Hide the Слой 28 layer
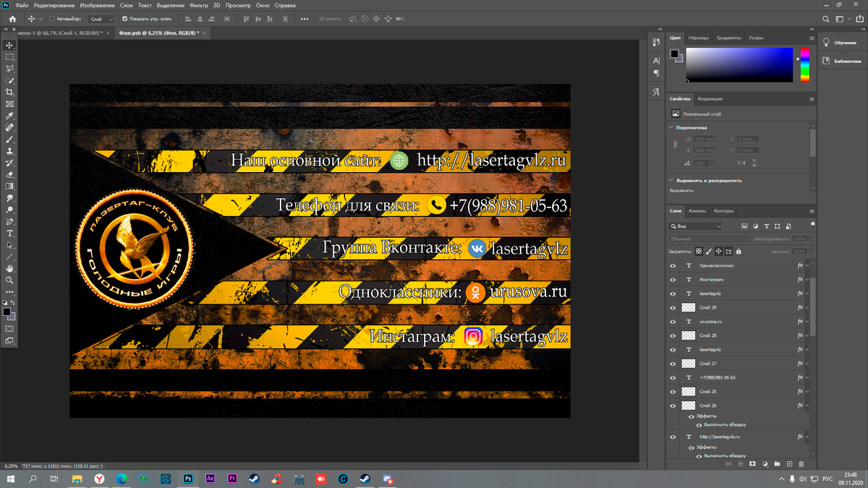 [673, 335]
